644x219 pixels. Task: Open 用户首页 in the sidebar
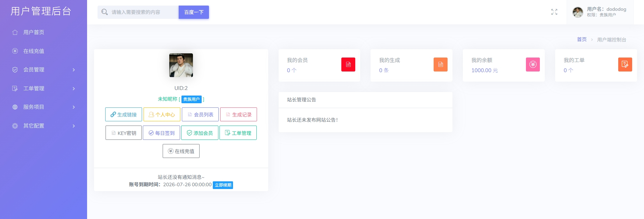click(44, 32)
